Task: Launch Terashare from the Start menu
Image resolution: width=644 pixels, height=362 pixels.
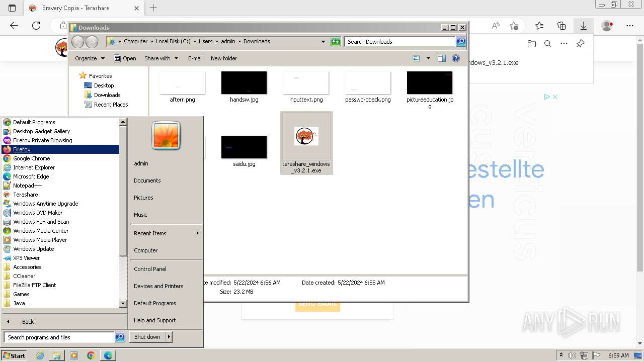Action: tap(60, 195)
